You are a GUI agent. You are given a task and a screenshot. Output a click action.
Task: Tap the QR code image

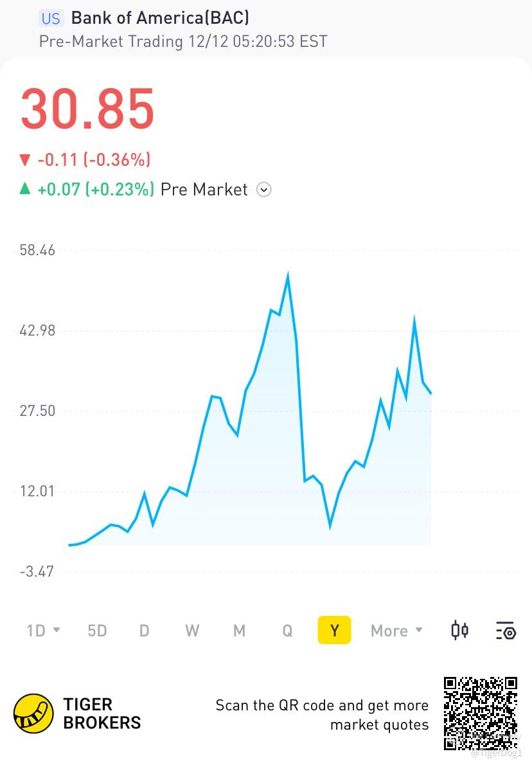480,713
